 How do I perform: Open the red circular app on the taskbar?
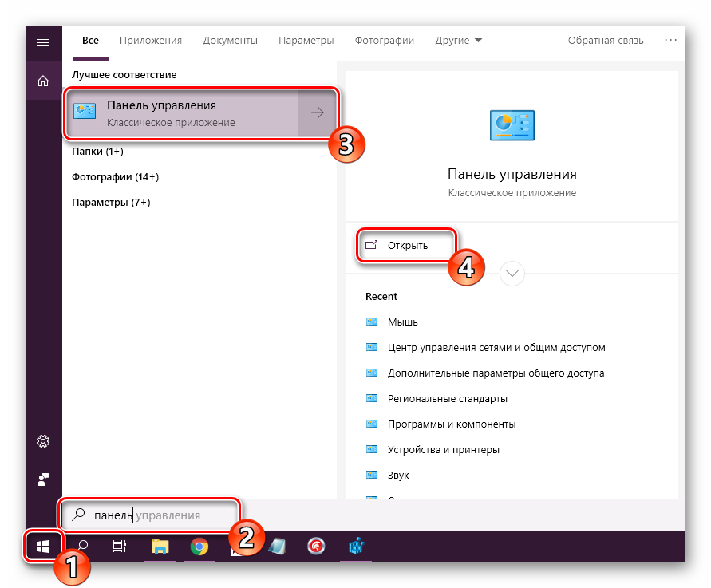316,547
